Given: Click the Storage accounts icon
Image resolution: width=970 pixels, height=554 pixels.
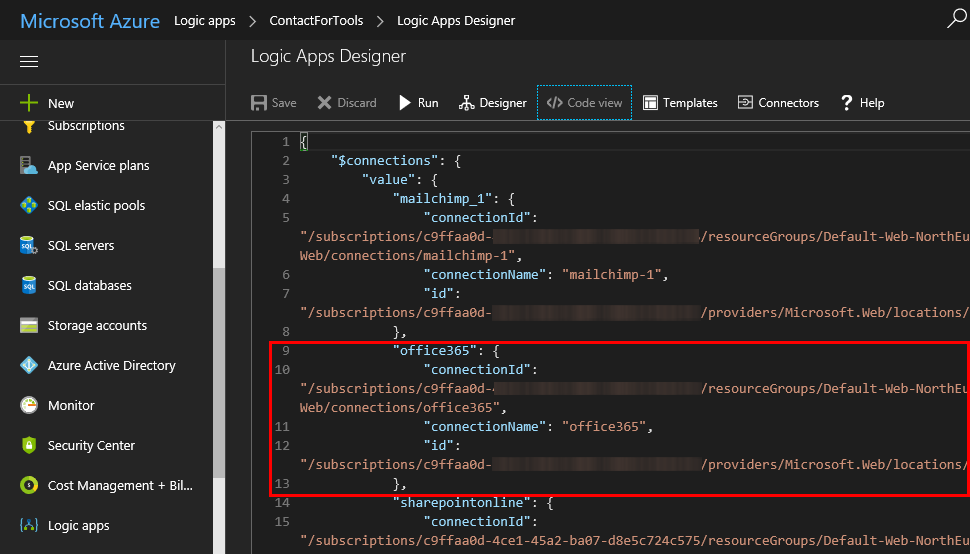Looking at the screenshot, I should pyautogui.click(x=28, y=325).
